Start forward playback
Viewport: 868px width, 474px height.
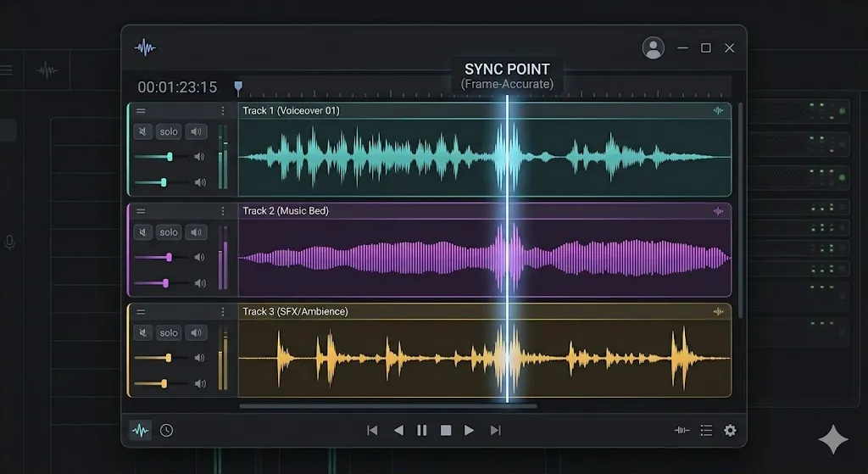tap(469, 430)
